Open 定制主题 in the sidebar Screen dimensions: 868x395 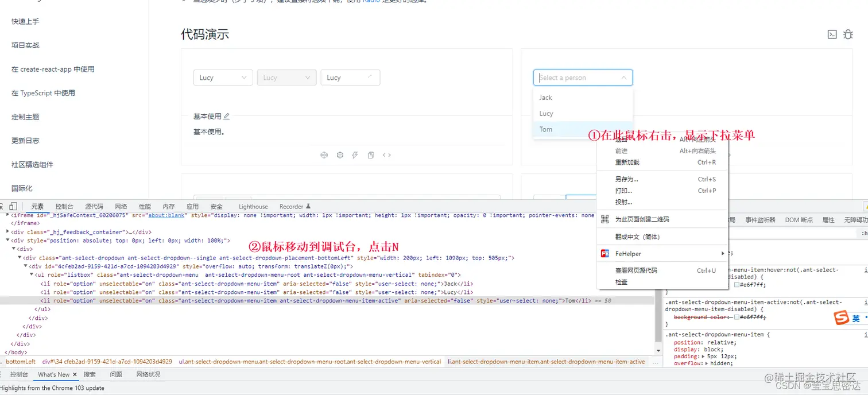pos(25,117)
